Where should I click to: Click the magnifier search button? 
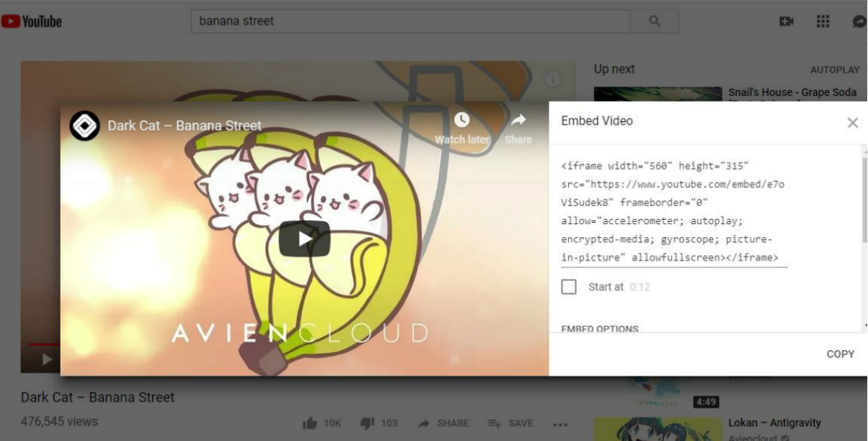(655, 21)
